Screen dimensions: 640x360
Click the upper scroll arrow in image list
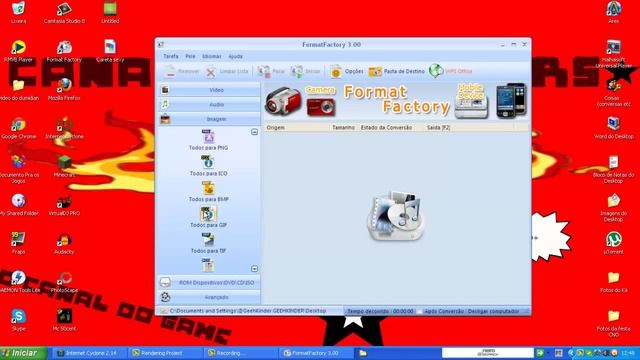tap(254, 132)
